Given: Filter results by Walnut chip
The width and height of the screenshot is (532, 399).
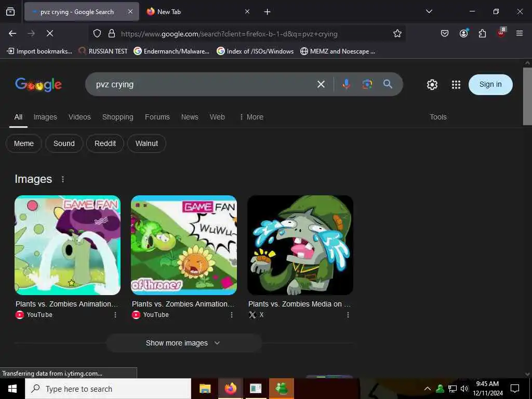Looking at the screenshot, I should (x=147, y=143).
